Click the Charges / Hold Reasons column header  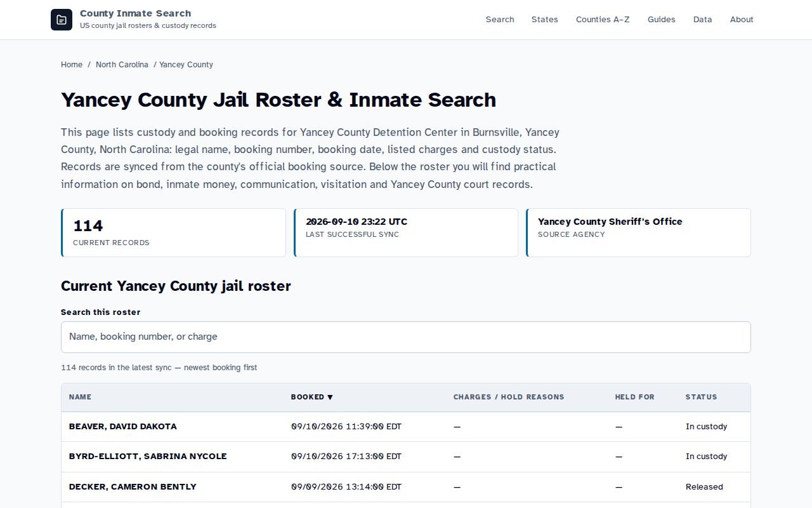[x=509, y=398]
